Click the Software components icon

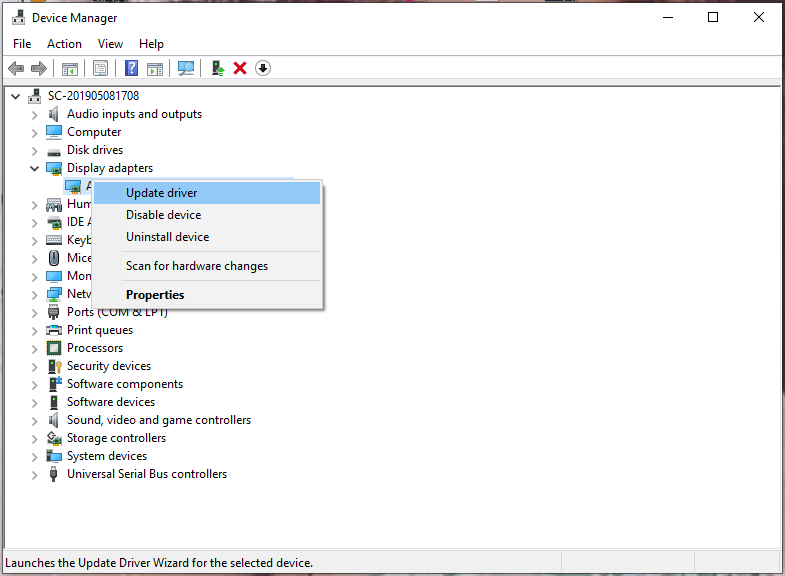55,384
